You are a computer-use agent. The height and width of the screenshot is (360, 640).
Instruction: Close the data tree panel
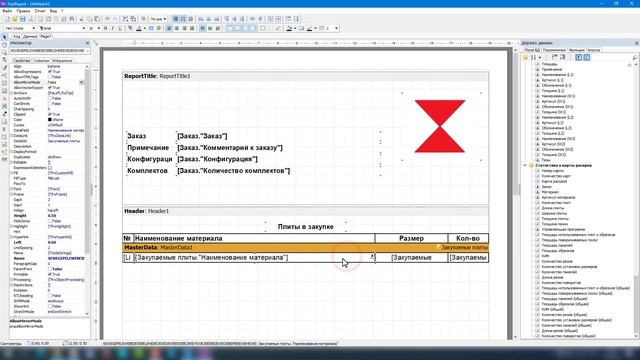pos(636,43)
